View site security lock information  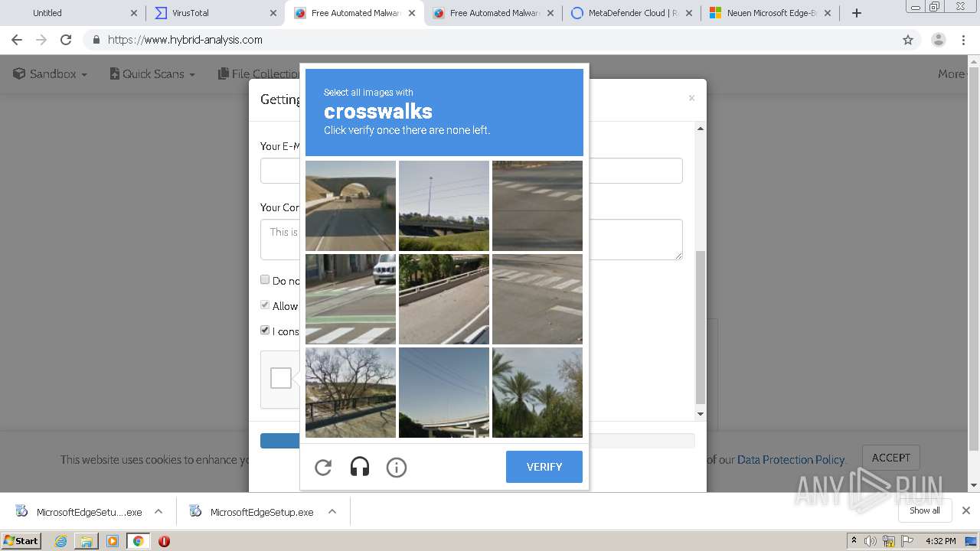pyautogui.click(x=96, y=40)
